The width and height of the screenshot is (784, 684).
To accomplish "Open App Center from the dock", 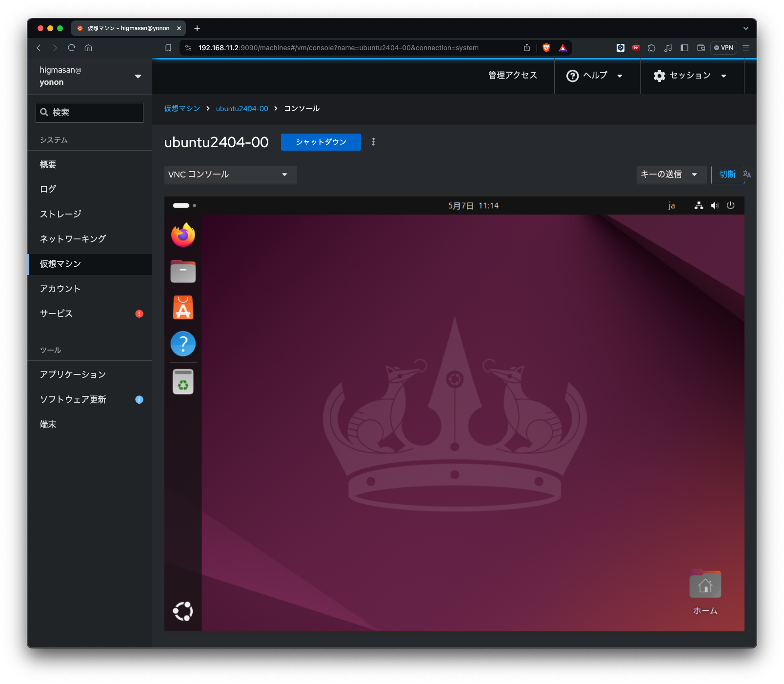I will pyautogui.click(x=182, y=307).
